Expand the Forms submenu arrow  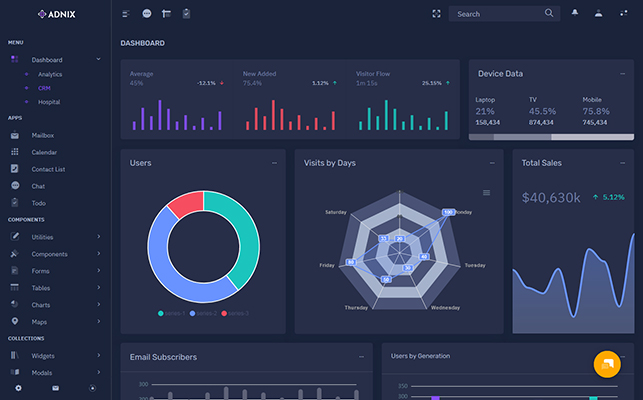(x=99, y=270)
